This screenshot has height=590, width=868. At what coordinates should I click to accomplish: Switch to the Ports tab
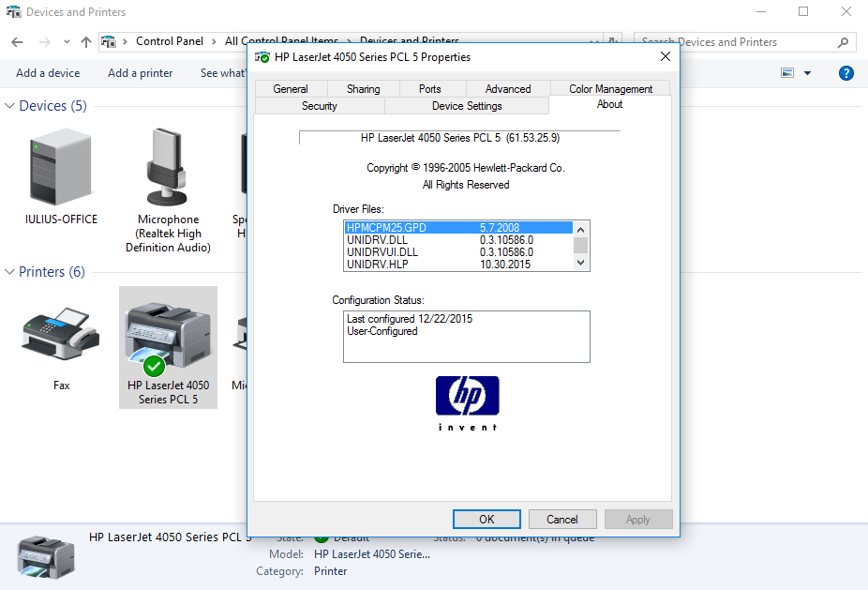click(x=430, y=89)
